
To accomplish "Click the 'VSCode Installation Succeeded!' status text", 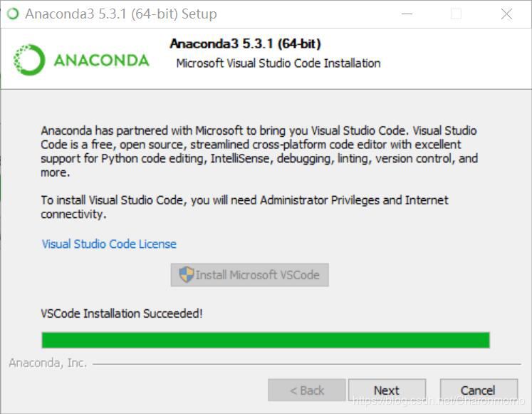I will 122,314.
